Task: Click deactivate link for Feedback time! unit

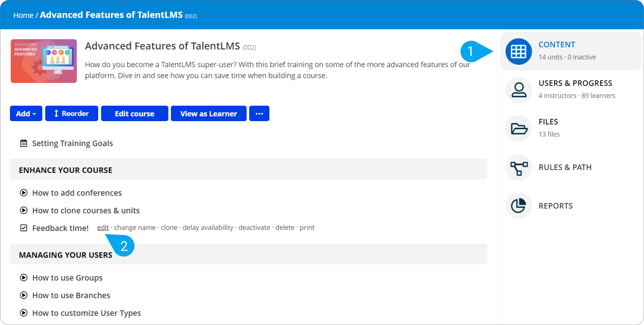Action: point(254,228)
